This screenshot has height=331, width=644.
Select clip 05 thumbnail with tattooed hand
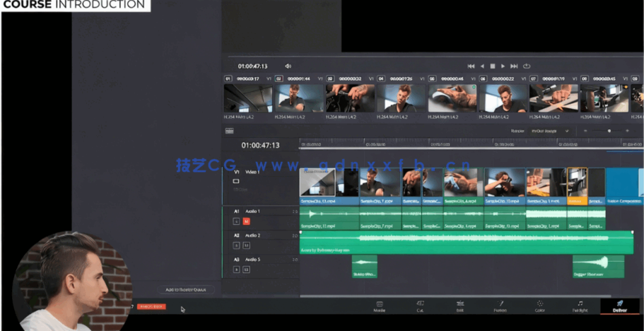pos(452,98)
